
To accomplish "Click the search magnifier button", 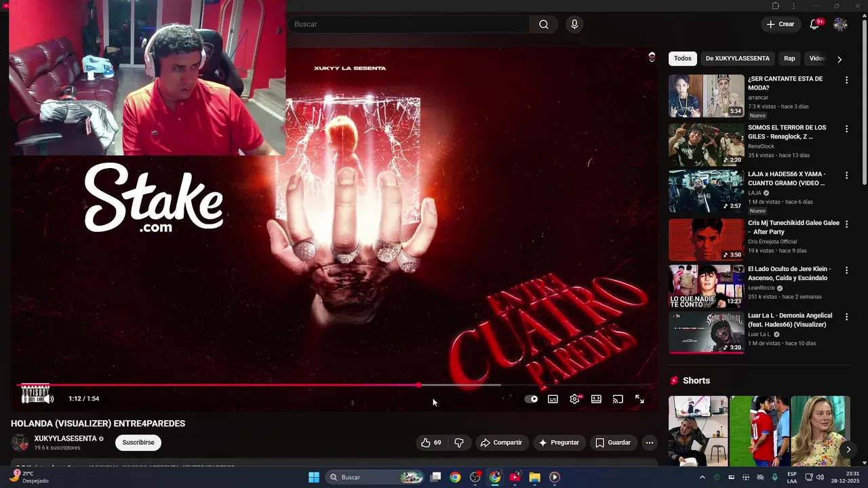I will click(x=544, y=24).
